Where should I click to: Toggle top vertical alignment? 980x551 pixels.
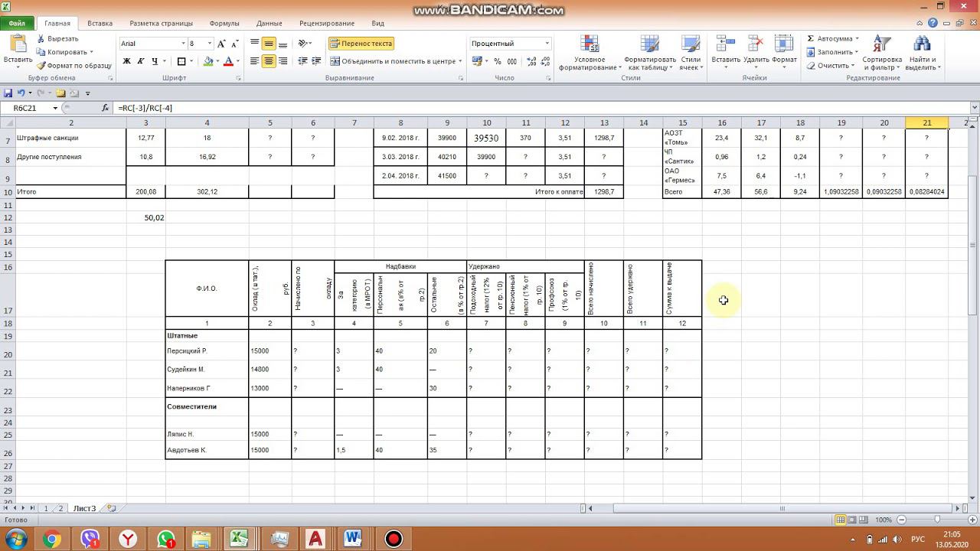pos(255,44)
